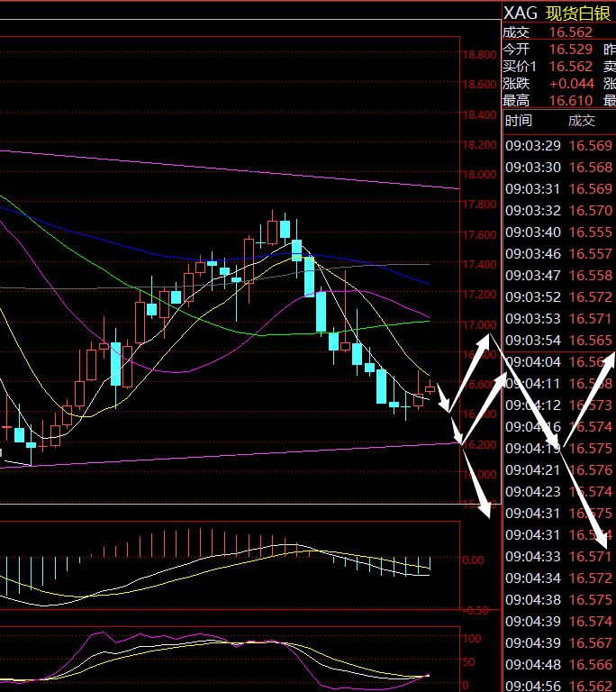Click the latest red candlestick on price chart
Image resolution: width=616 pixels, height=692 pixels.
[430, 389]
